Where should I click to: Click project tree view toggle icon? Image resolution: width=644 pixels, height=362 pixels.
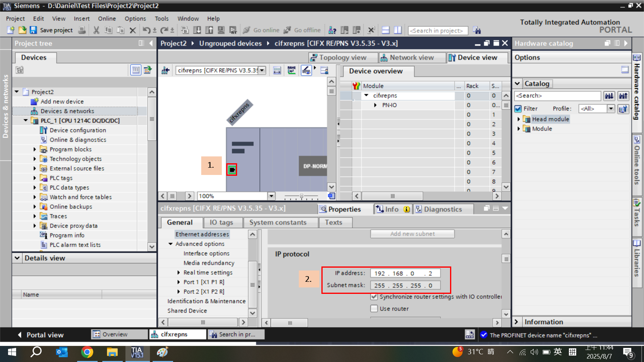pyautogui.click(x=135, y=70)
